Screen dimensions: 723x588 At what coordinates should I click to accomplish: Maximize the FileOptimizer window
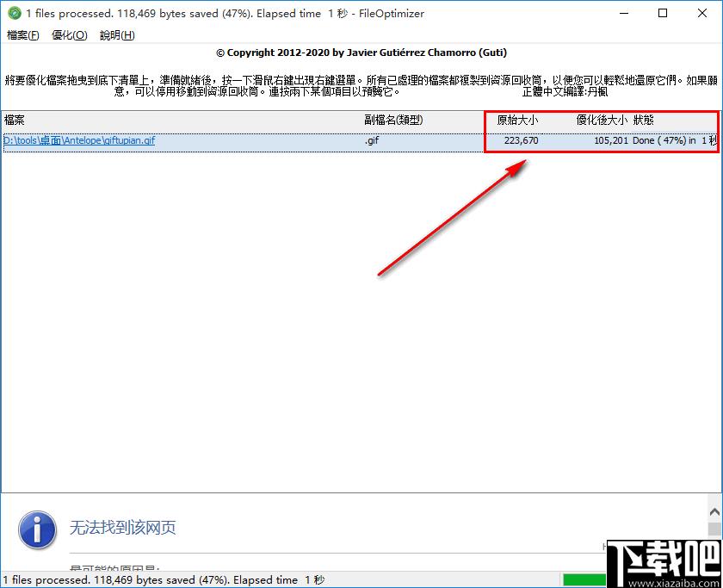(x=663, y=14)
